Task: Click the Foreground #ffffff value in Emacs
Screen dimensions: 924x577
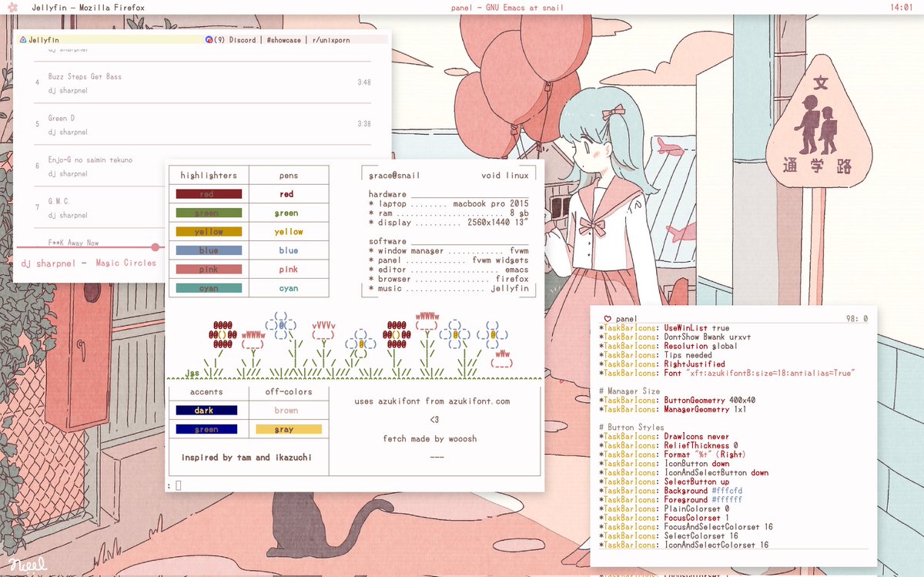Action: 727,500
